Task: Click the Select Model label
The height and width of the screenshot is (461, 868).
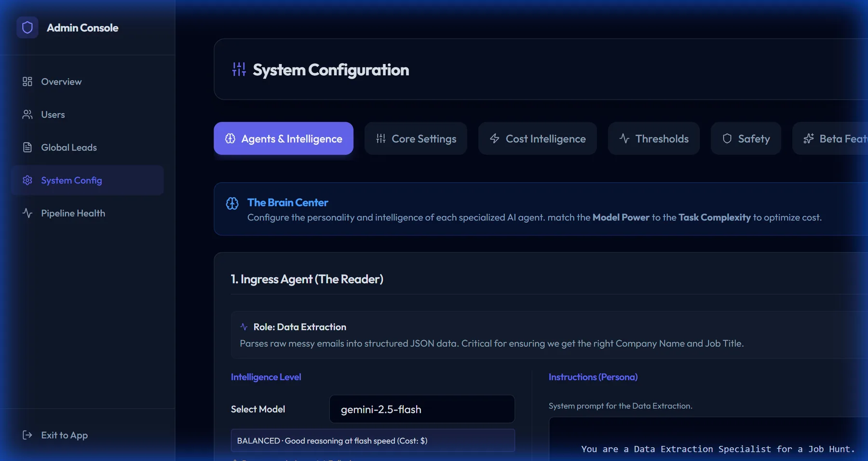Action: click(258, 409)
